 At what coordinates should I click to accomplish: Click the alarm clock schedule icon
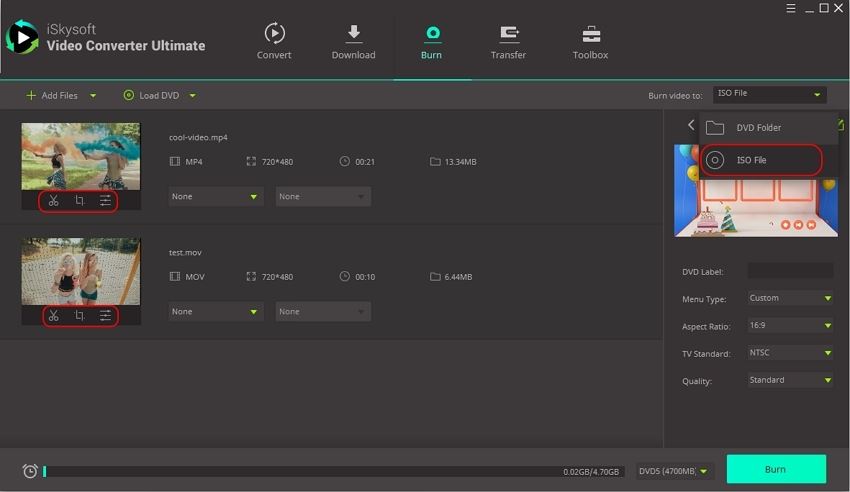click(30, 471)
